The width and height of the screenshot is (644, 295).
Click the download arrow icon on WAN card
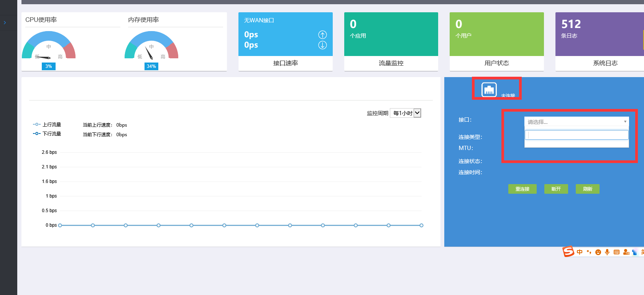pyautogui.click(x=323, y=45)
